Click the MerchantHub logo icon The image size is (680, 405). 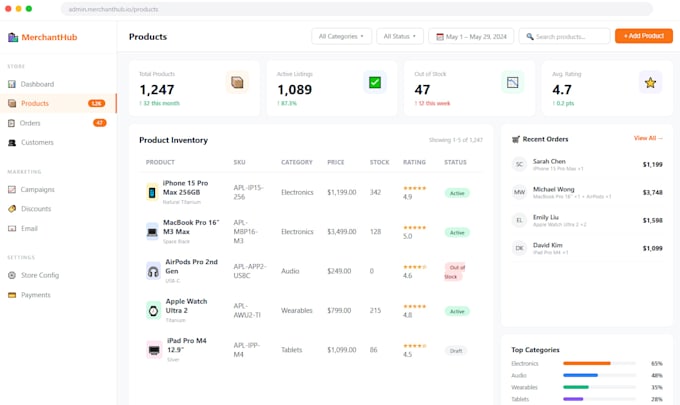[x=13, y=37]
